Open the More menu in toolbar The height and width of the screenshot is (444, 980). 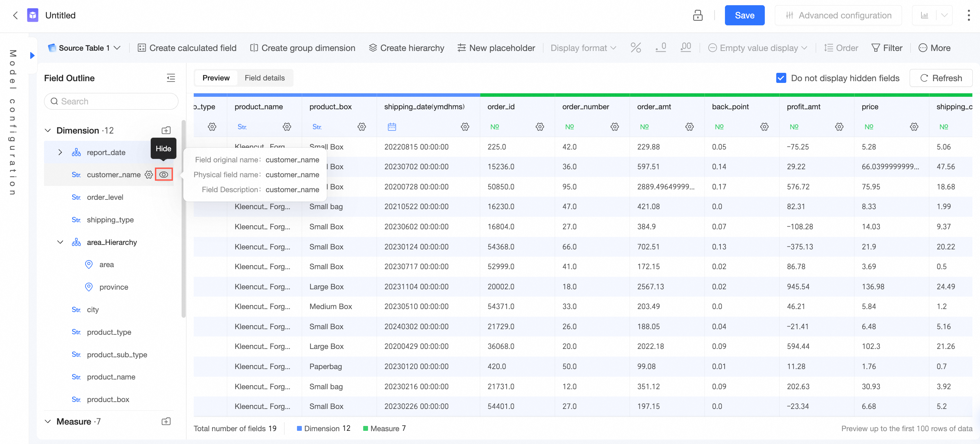(934, 48)
